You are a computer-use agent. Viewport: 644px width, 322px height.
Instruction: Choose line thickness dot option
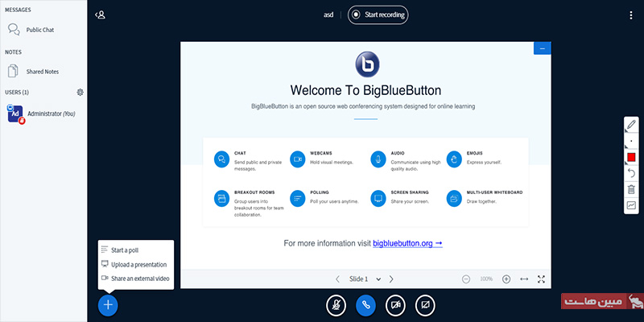click(631, 141)
